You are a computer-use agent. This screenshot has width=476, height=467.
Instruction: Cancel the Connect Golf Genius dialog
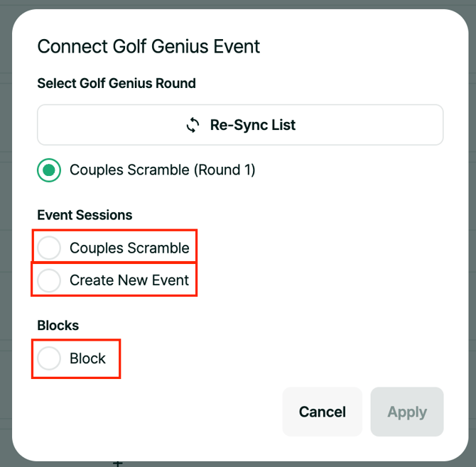tap(322, 412)
